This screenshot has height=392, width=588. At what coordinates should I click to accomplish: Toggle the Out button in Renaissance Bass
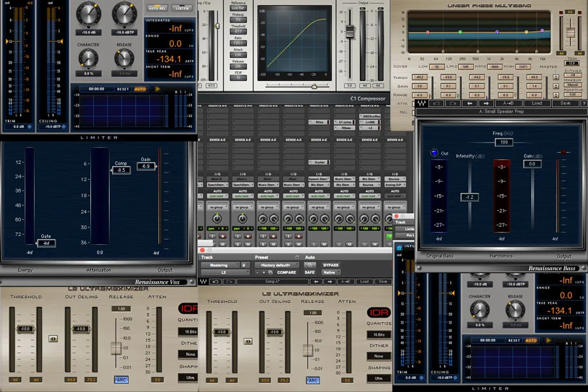point(434,153)
